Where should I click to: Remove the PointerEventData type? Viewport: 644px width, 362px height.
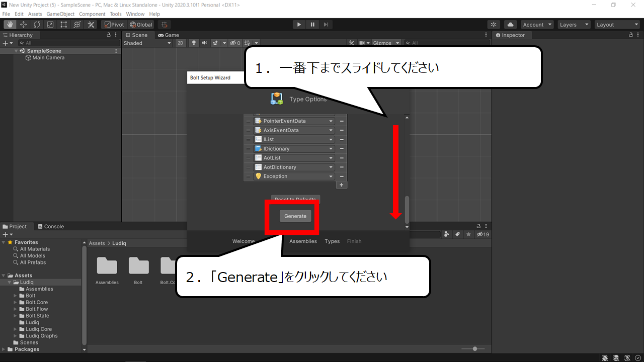(x=342, y=121)
